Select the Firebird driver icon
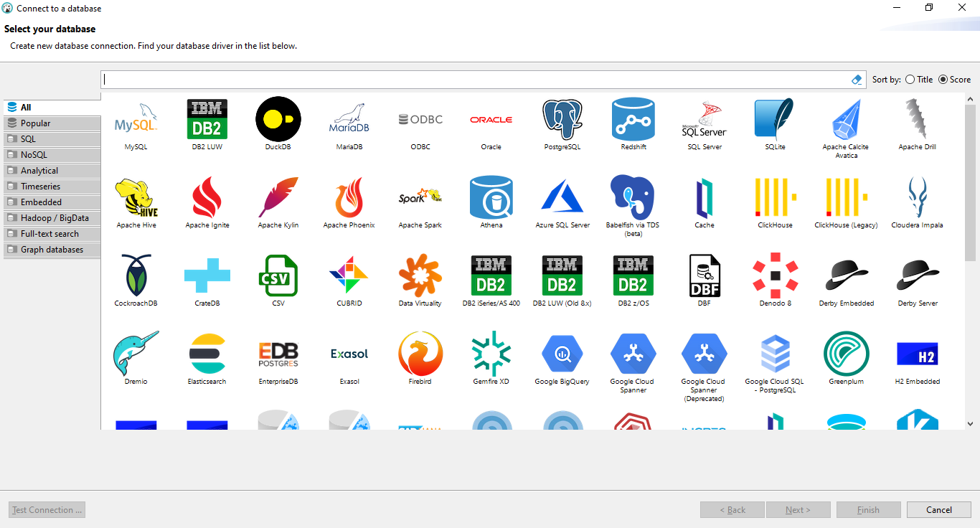Screen dimensions: 980x528 coord(420,354)
